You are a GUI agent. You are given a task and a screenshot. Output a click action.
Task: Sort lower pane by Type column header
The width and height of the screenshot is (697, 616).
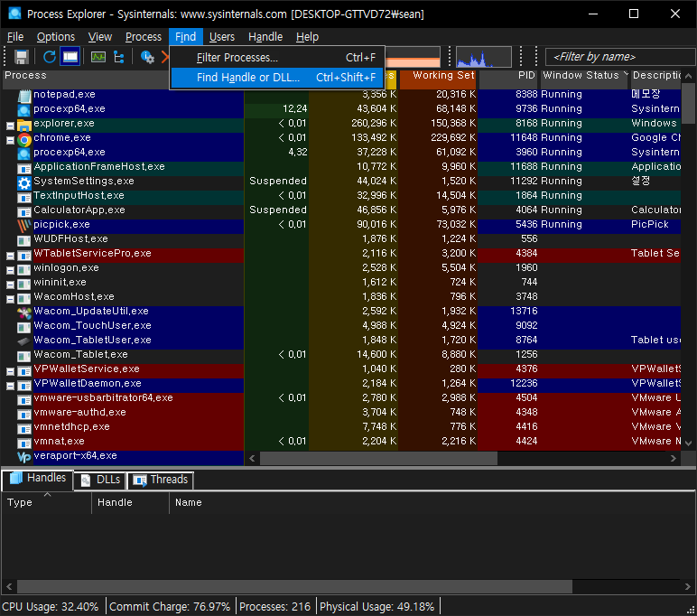coord(46,502)
